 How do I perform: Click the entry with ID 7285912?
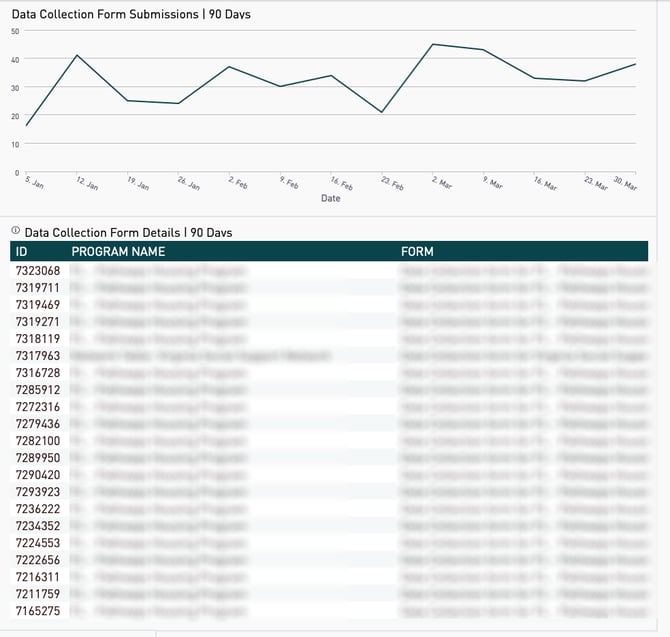pyautogui.click(x=38, y=390)
